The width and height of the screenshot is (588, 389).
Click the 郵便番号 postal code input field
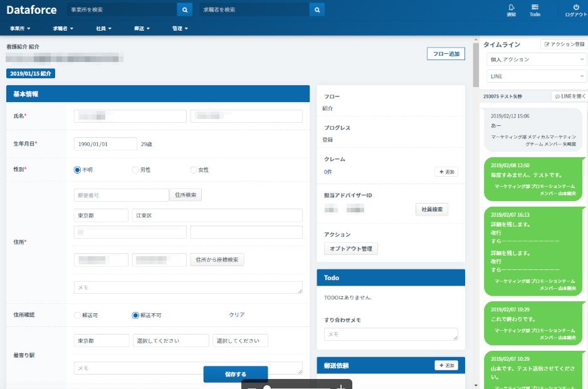121,195
